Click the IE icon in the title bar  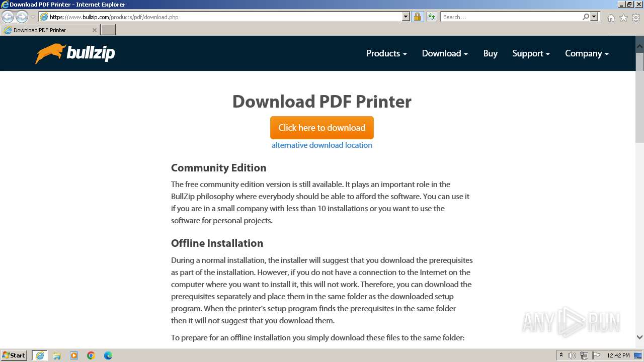(5, 5)
